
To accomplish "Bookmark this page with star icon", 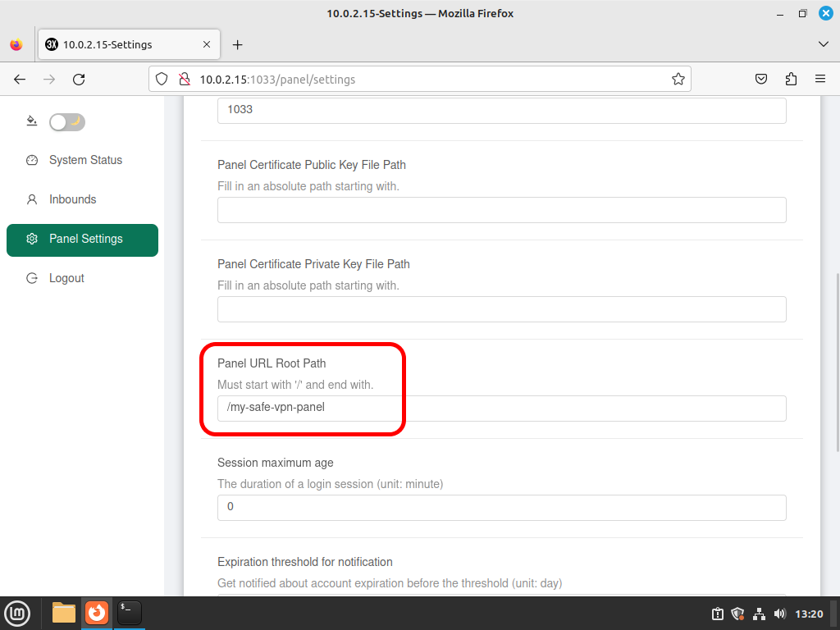I will 678,80.
